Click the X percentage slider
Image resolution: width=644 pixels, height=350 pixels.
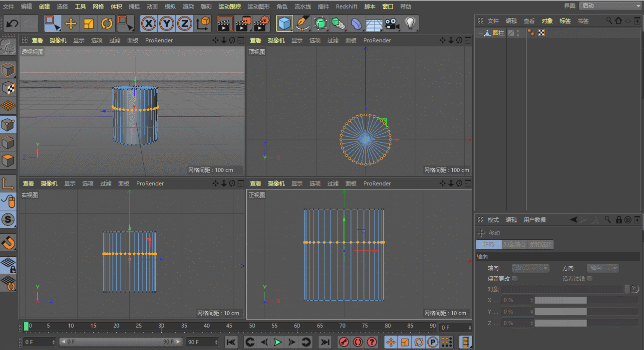(x=586, y=300)
